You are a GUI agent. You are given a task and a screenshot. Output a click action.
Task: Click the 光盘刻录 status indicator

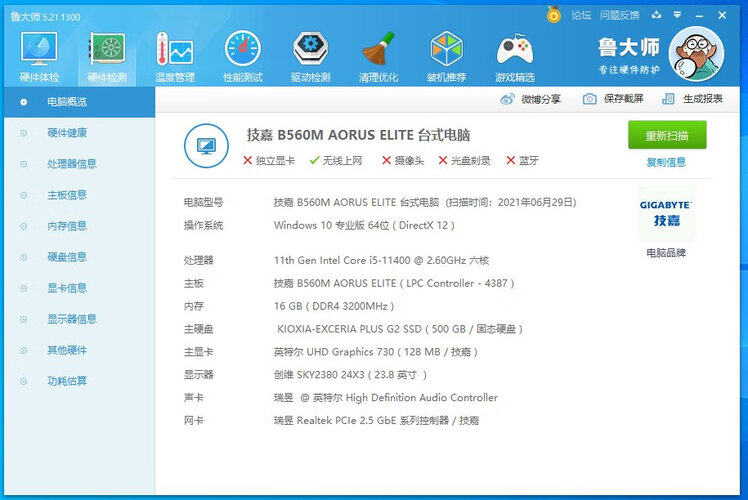coord(464,161)
